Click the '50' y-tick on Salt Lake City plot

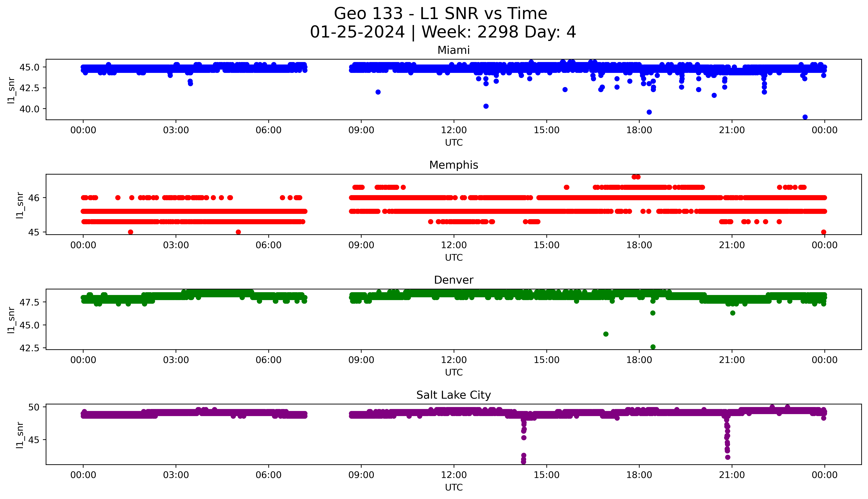(x=34, y=407)
